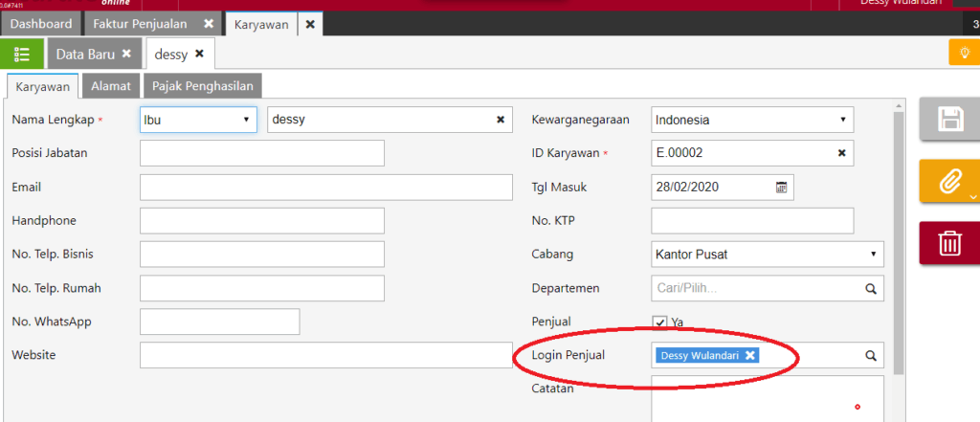Image resolution: width=980 pixels, height=422 pixels.
Task: Close the Data Baru tab
Action: click(126, 55)
